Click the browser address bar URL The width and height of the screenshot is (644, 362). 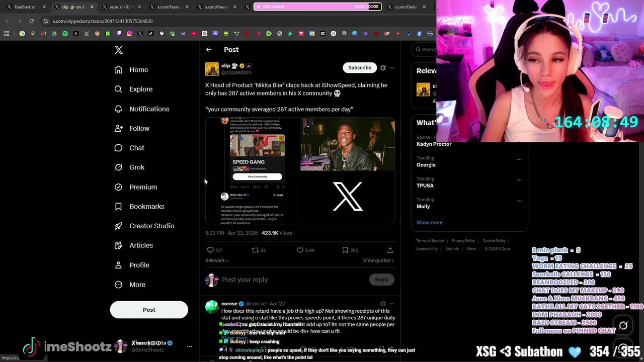point(103,21)
